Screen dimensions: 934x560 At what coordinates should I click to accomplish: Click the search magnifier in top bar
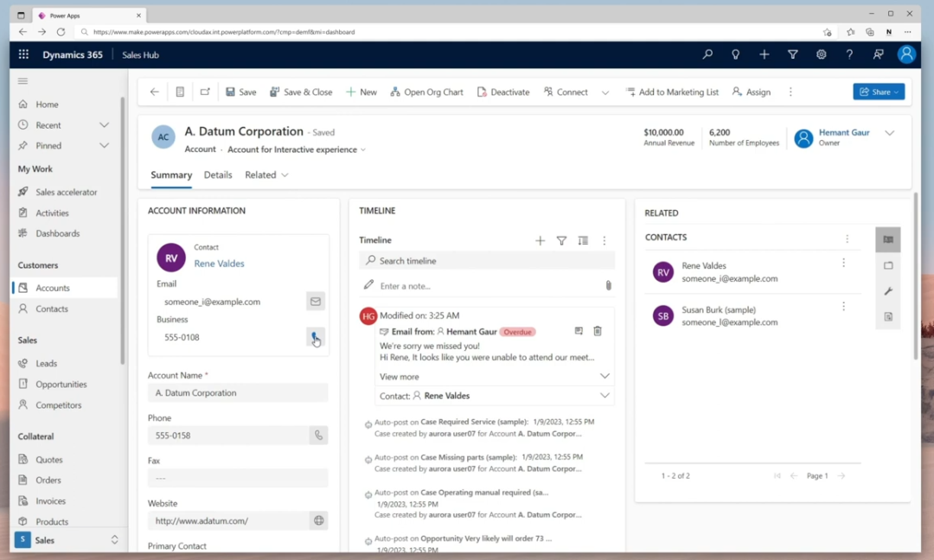click(707, 54)
